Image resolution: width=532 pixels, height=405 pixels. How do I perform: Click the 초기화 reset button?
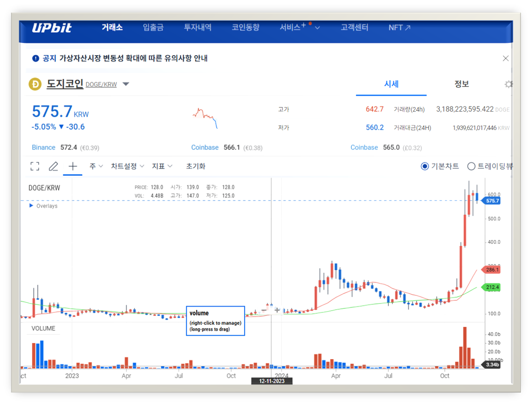click(x=196, y=166)
